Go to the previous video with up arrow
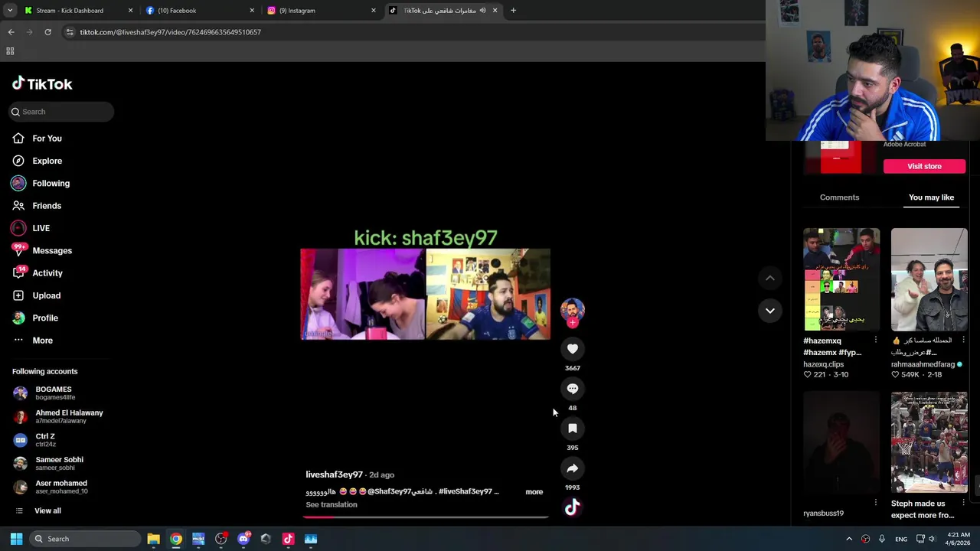980x551 pixels. [x=769, y=278]
